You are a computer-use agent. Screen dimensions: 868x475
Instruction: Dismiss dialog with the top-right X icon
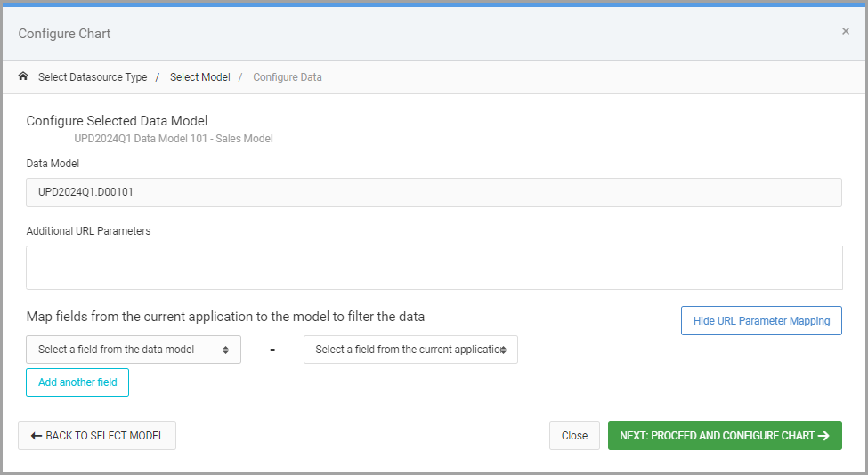(x=846, y=31)
